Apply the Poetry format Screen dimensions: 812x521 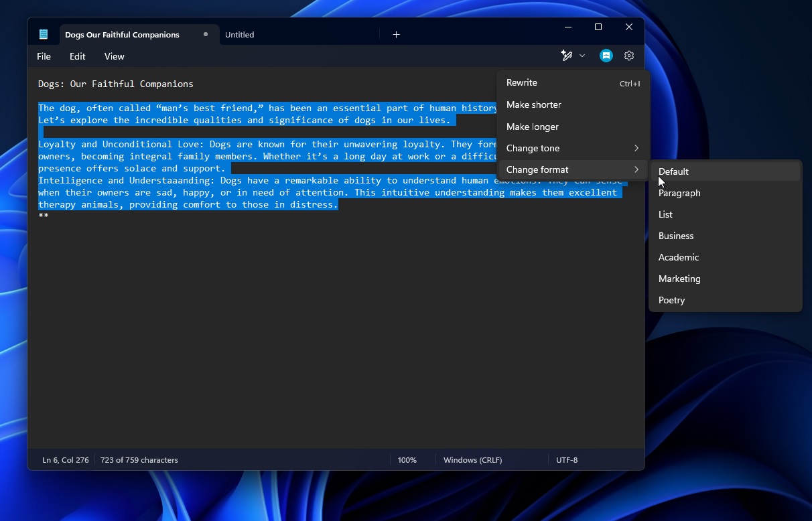(671, 300)
